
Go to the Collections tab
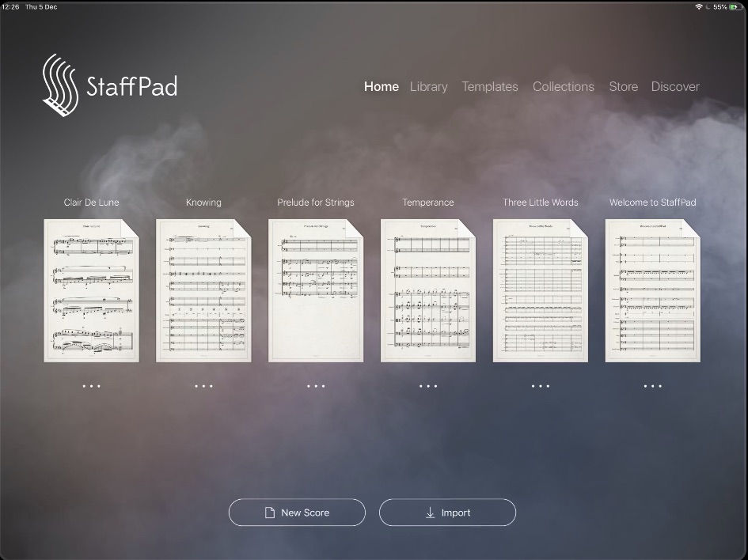(564, 87)
